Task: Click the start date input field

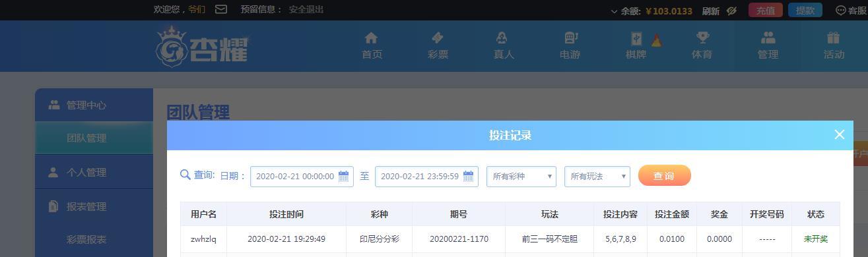Action: coord(302,177)
